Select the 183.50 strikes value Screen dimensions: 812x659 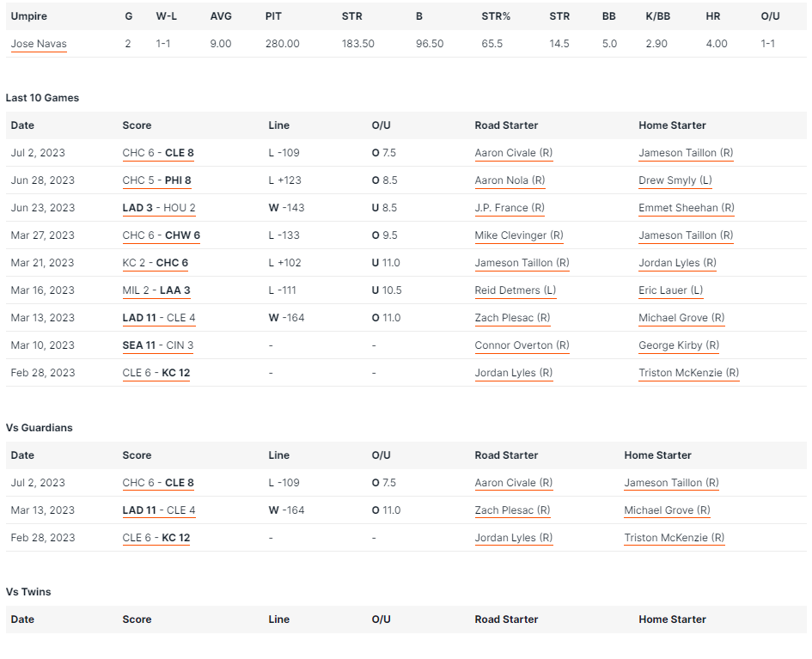coord(357,44)
